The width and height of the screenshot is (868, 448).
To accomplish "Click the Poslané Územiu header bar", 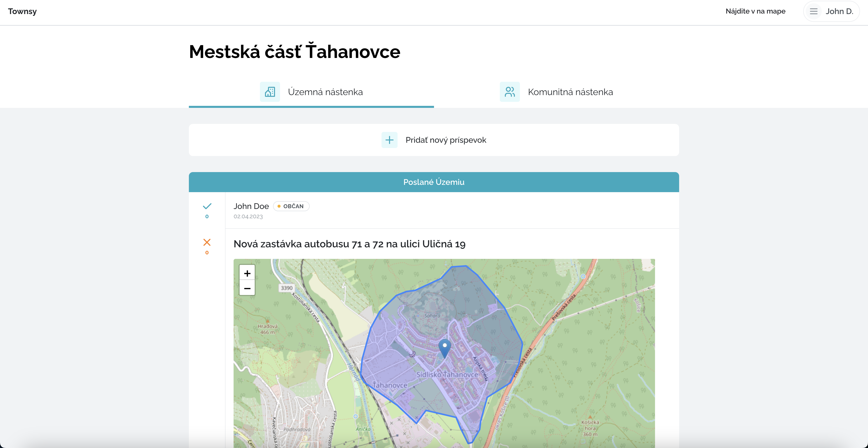I will (x=434, y=182).
